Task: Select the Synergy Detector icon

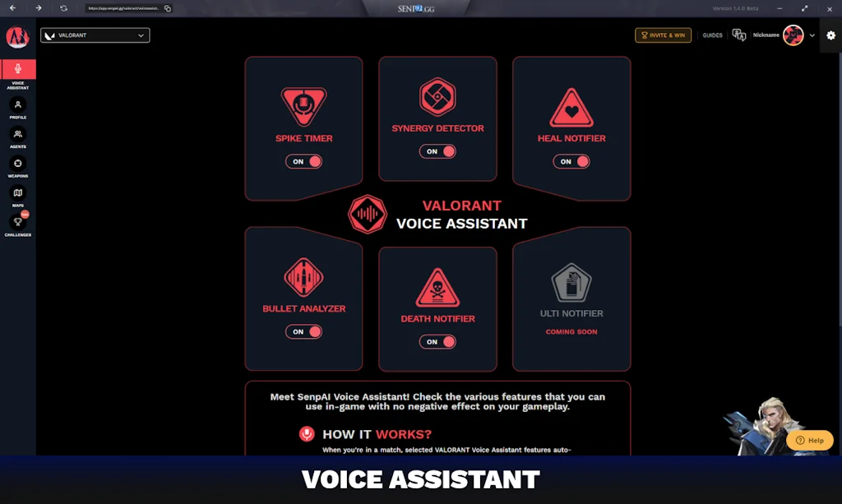Action: [437, 96]
